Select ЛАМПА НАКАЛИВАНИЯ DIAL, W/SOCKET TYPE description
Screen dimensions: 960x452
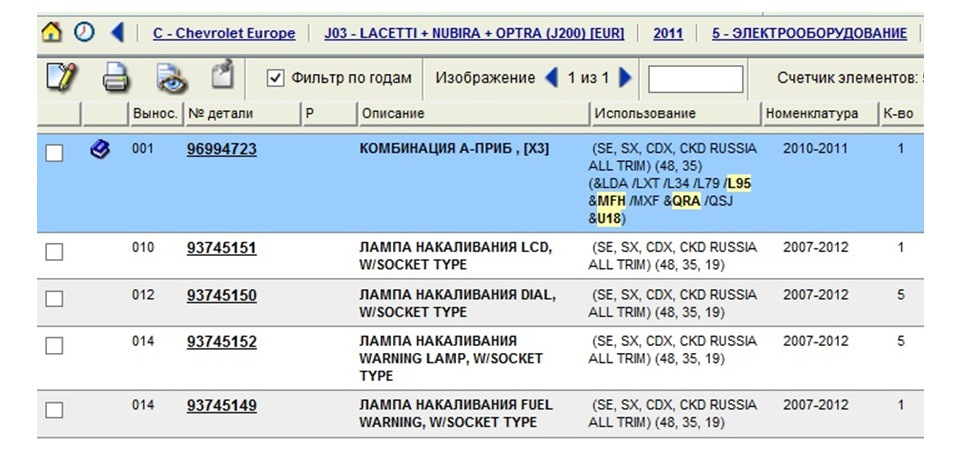457,303
